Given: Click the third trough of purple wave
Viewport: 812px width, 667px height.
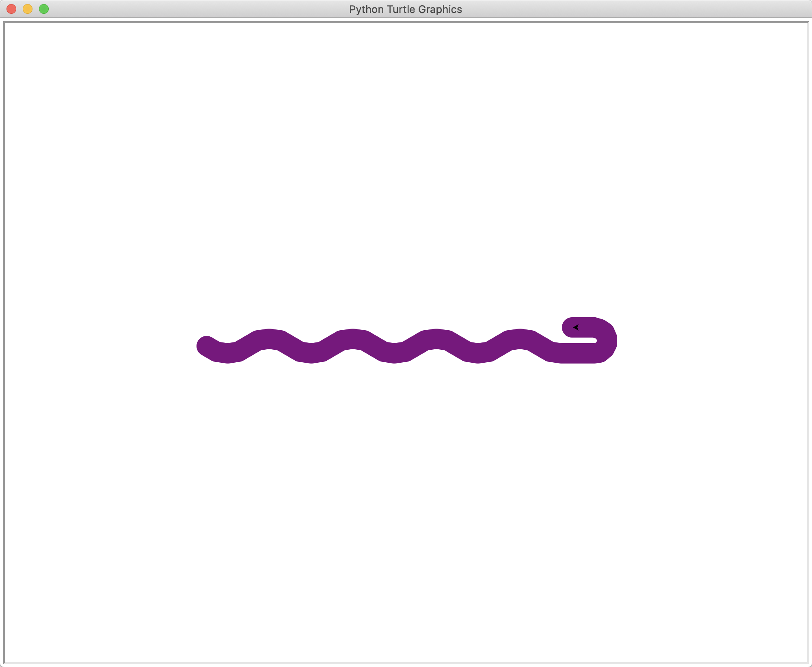Looking at the screenshot, I should pos(394,353).
